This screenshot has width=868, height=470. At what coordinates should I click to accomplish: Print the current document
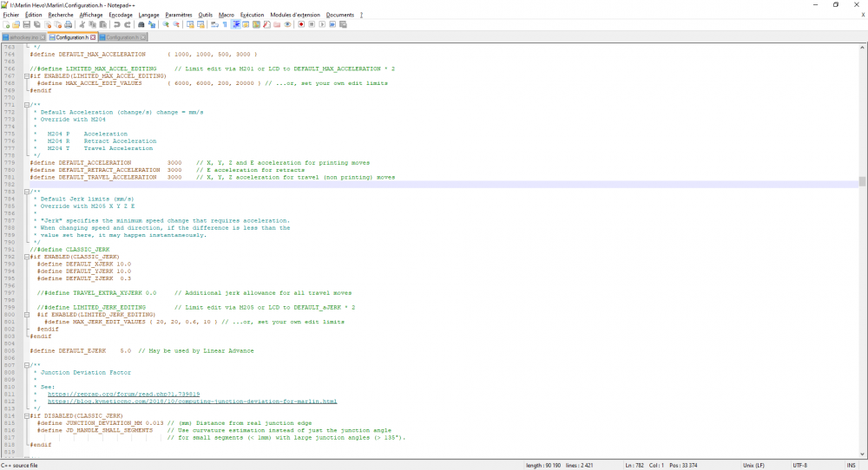point(68,24)
